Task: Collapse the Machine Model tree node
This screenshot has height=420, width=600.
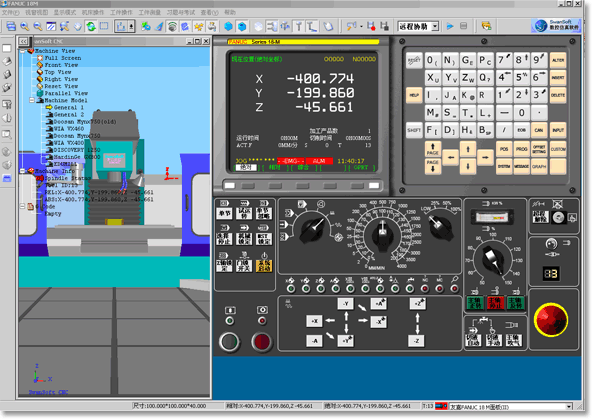Action: click(34, 99)
